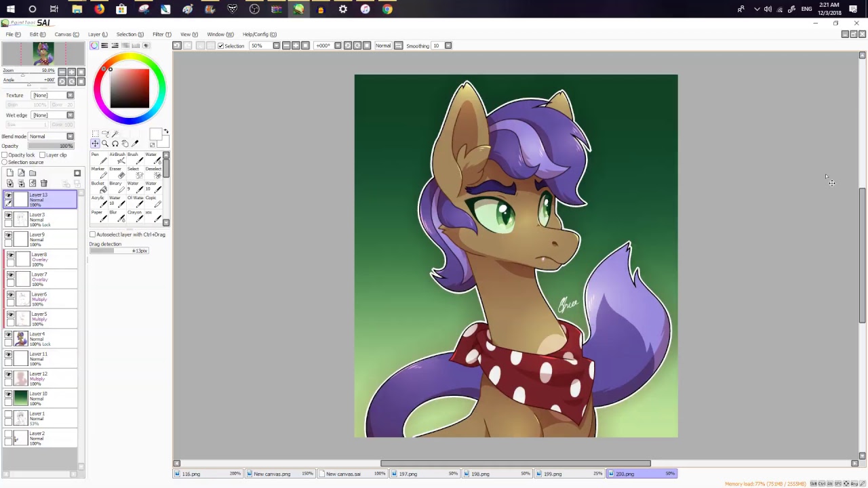Delete the selected layer with trash icon
This screenshot has width=868, height=488.
pos(44,183)
